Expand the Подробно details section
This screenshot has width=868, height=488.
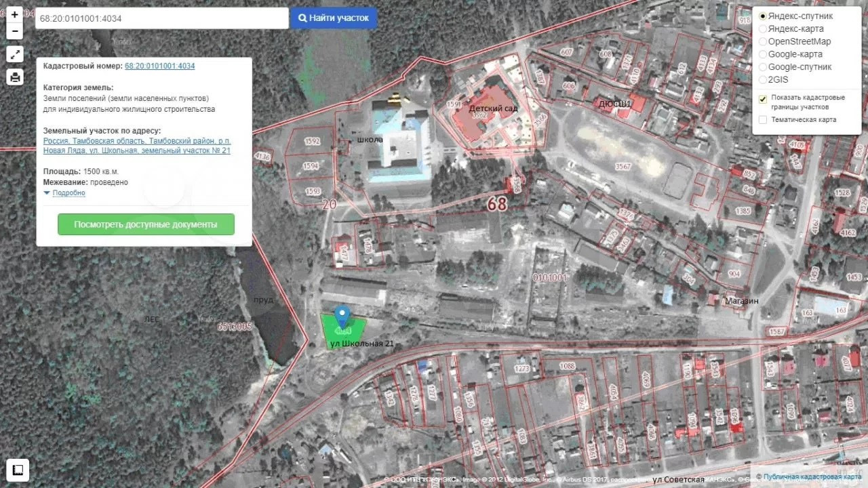(68, 193)
